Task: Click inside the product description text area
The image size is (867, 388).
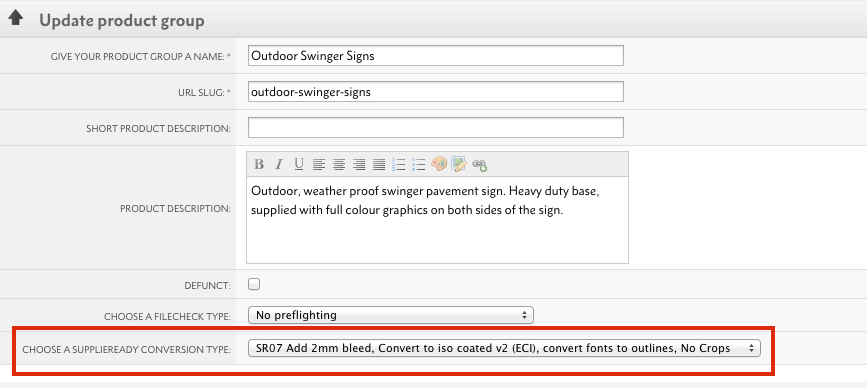Action: [437, 219]
